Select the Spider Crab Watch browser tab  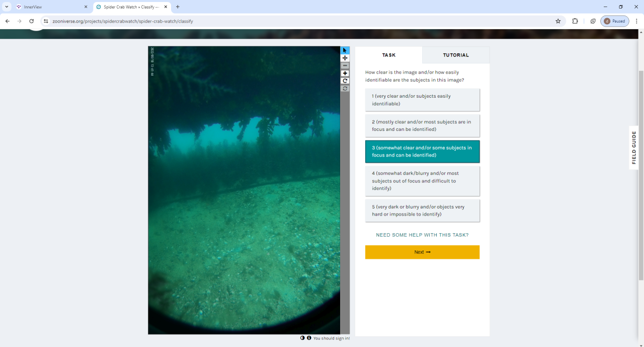coord(132,7)
